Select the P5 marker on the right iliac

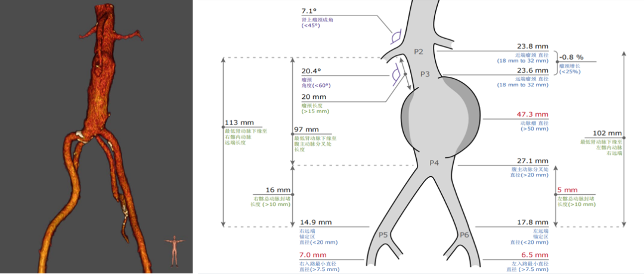pyautogui.click(x=383, y=235)
